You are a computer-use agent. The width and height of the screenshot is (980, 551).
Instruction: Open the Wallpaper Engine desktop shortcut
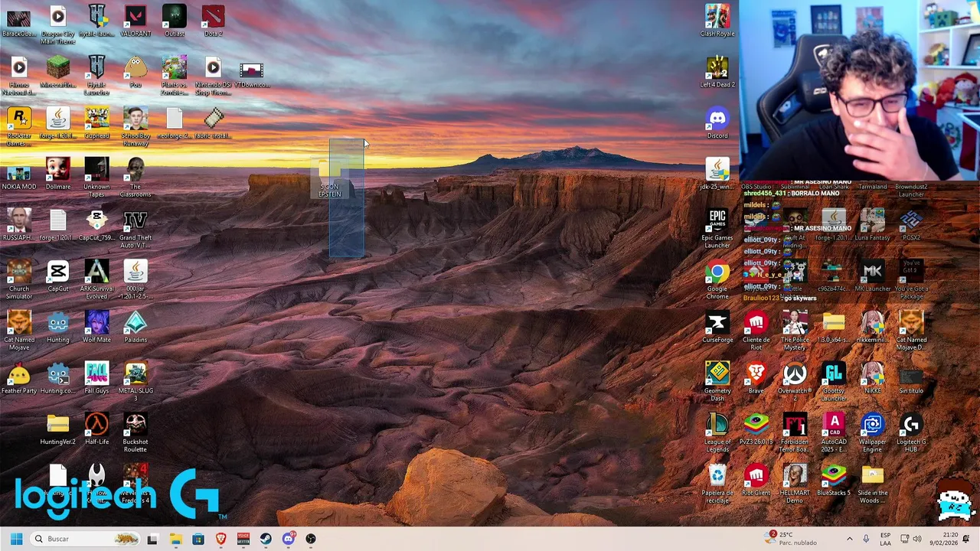pos(873,432)
